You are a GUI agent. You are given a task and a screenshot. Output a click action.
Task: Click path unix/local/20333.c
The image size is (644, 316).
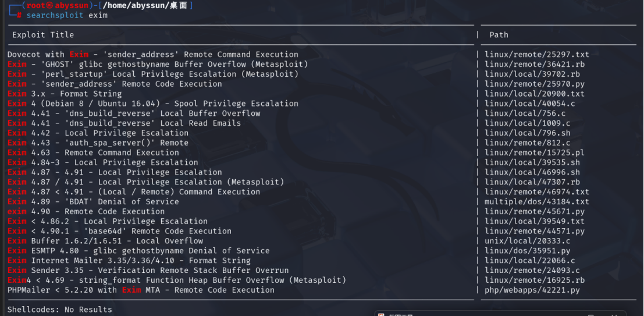tap(527, 241)
